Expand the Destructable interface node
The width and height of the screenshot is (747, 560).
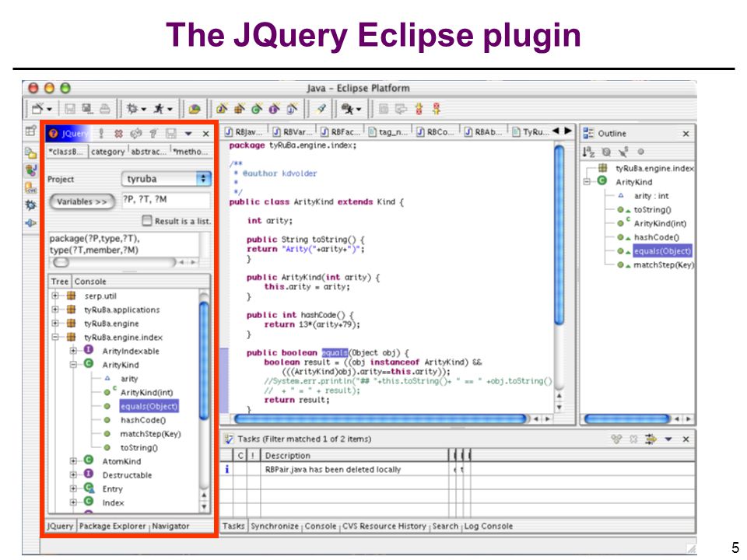point(73,474)
